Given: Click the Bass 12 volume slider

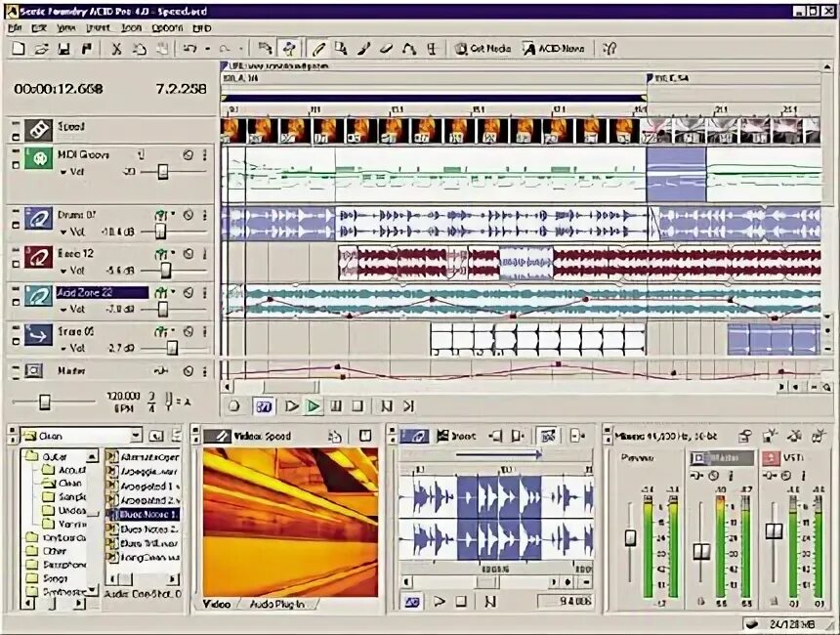Looking at the screenshot, I should pyautogui.click(x=165, y=271).
